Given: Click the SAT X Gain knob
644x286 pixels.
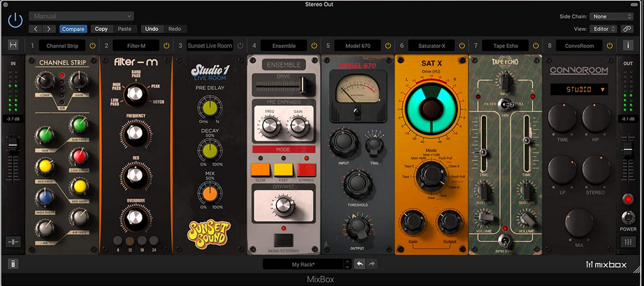Looking at the screenshot, I should [413, 222].
